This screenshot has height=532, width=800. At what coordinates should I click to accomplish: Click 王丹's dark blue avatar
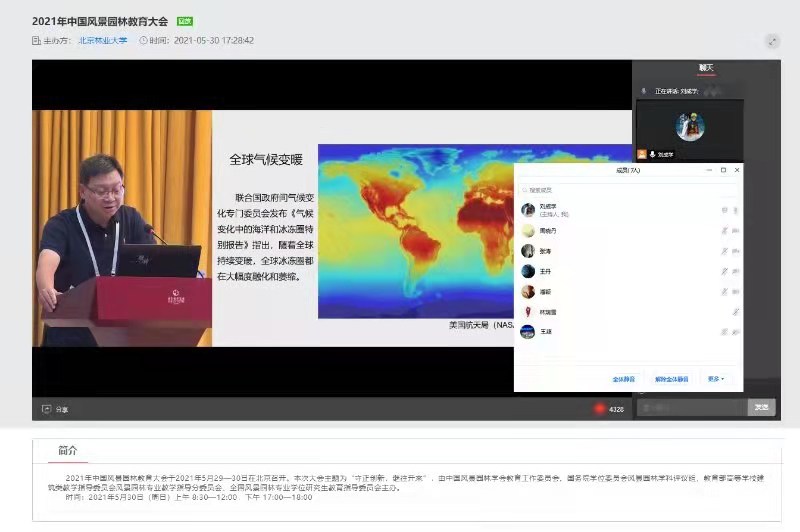pyautogui.click(x=528, y=271)
